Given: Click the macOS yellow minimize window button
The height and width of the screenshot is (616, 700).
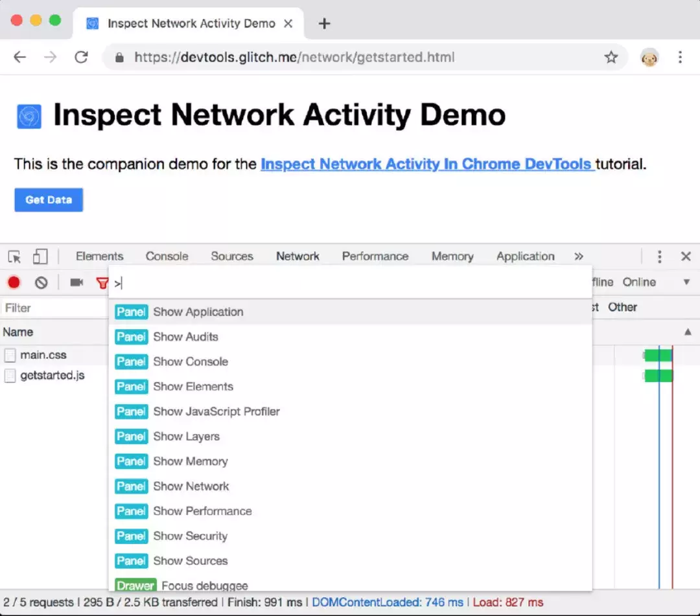Looking at the screenshot, I should [x=36, y=21].
